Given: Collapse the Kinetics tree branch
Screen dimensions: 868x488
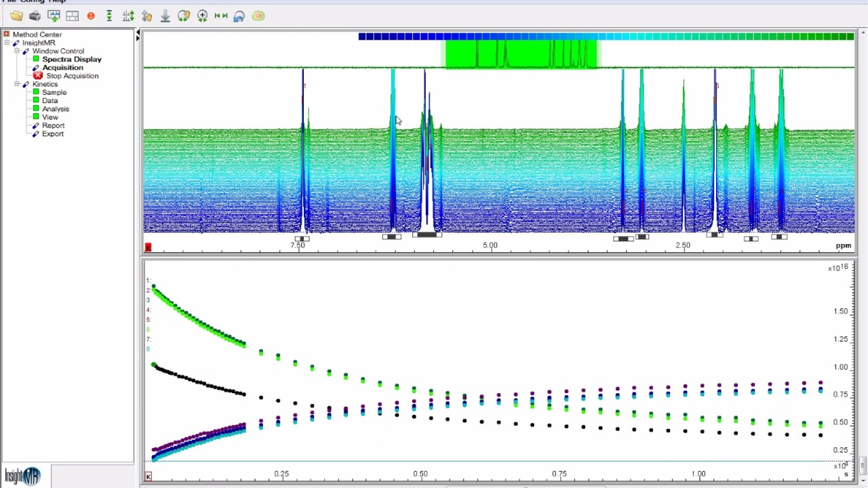Looking at the screenshot, I should [x=17, y=84].
